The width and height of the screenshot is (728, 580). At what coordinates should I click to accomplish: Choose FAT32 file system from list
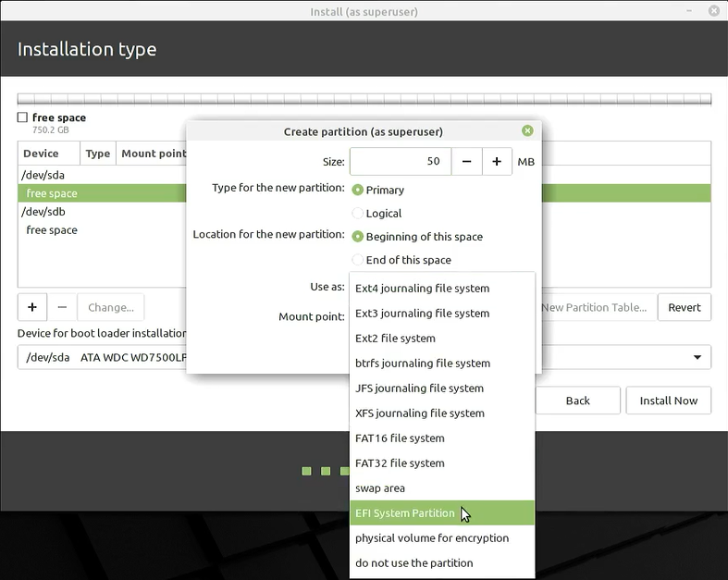400,463
